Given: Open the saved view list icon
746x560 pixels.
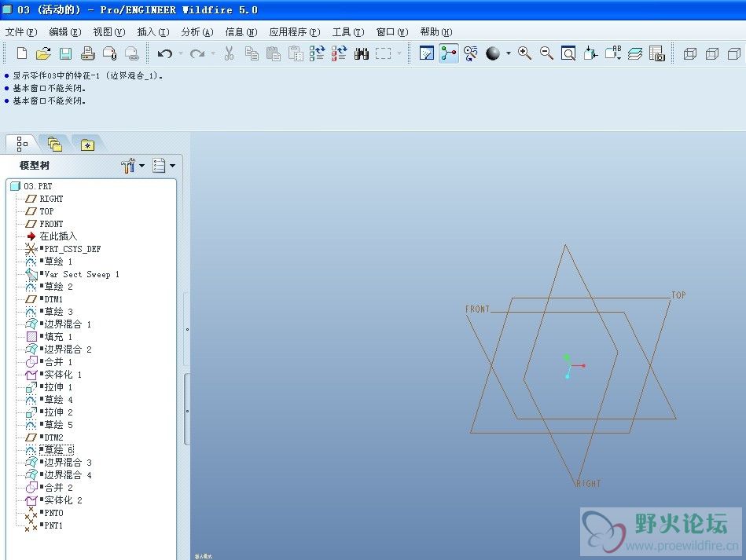Looking at the screenshot, I should click(613, 53).
